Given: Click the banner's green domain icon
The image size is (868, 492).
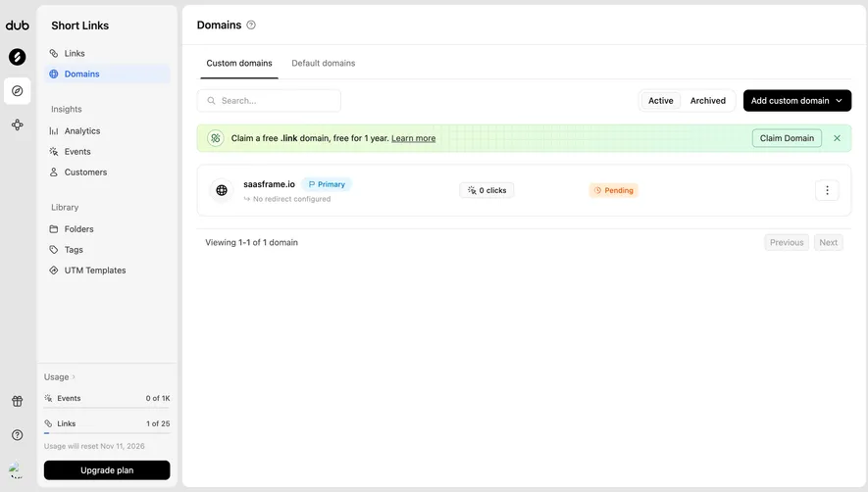Looking at the screenshot, I should (216, 138).
